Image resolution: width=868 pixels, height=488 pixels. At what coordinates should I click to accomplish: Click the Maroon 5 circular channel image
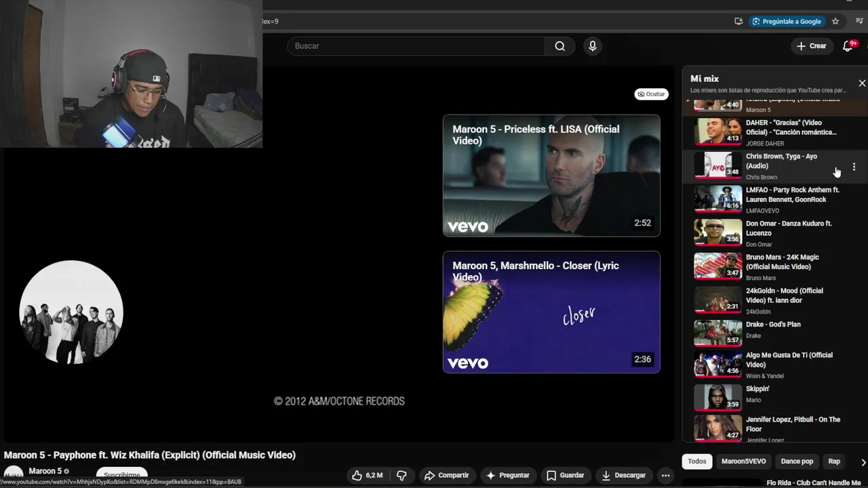[71, 312]
